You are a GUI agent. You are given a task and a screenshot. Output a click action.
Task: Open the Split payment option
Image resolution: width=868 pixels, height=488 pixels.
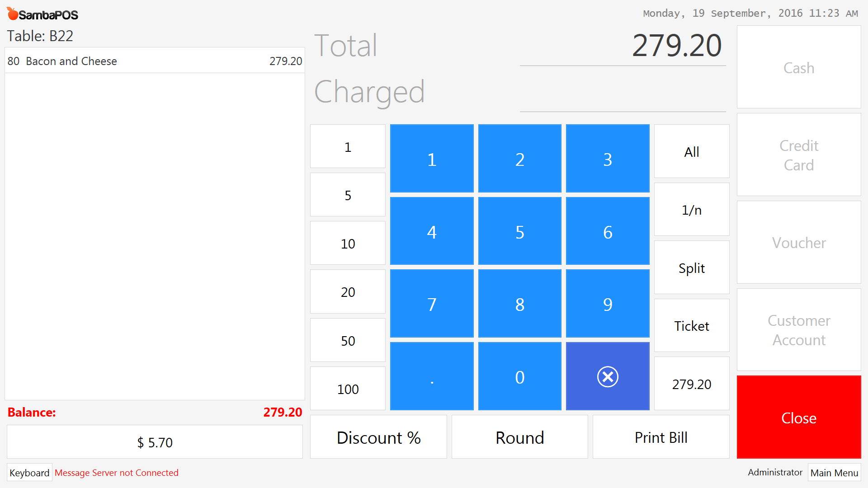692,267
